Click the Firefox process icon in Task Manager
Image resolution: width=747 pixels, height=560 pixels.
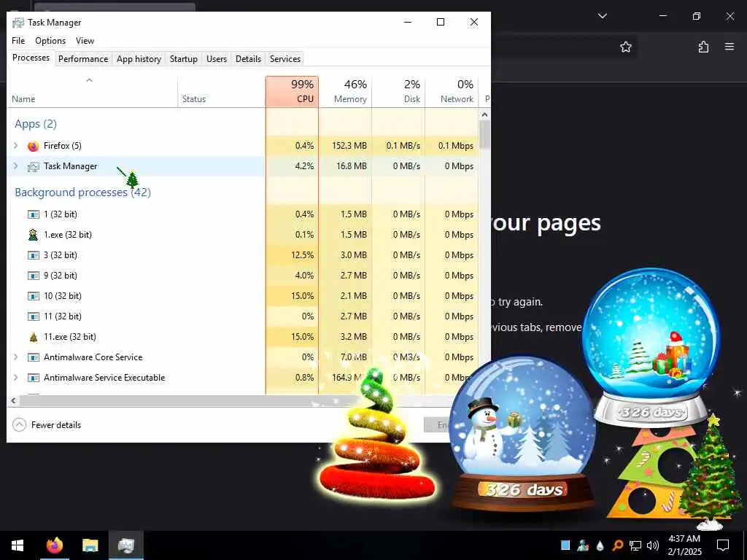[x=33, y=146]
